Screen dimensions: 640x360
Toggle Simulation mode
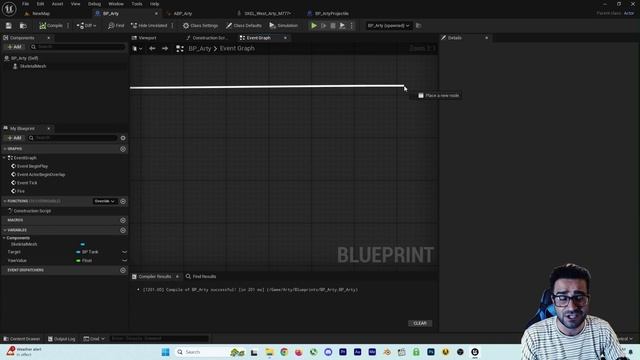284,26
